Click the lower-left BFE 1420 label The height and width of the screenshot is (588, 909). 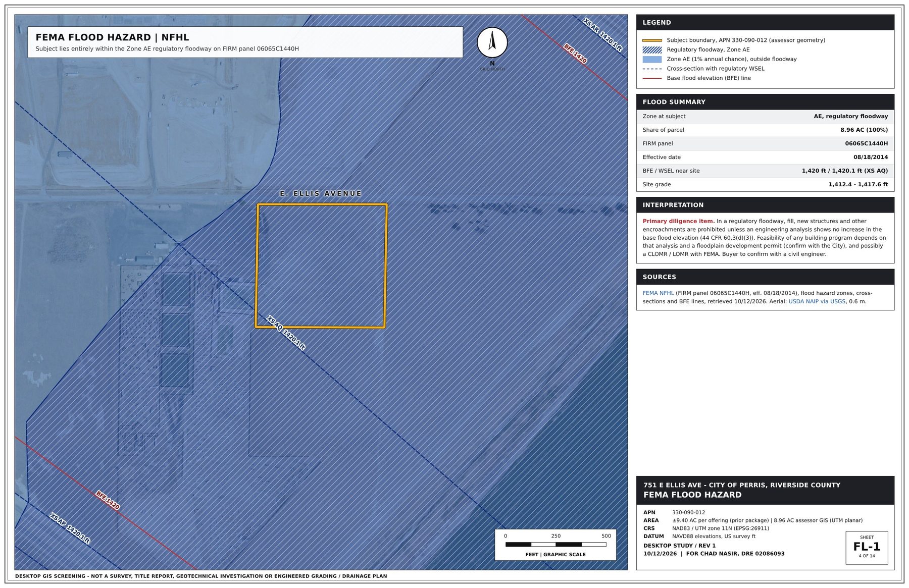108,500
